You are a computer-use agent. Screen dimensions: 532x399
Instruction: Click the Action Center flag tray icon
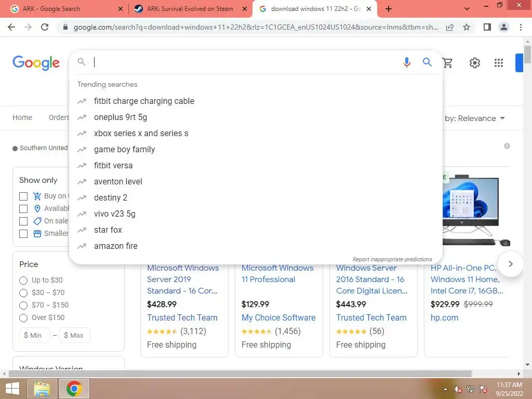coord(483,389)
